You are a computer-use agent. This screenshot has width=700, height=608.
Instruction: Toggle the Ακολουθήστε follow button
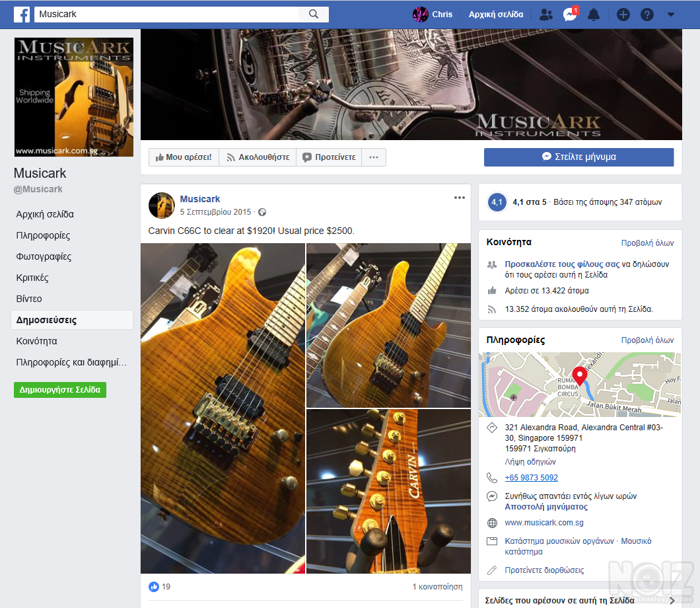click(258, 157)
